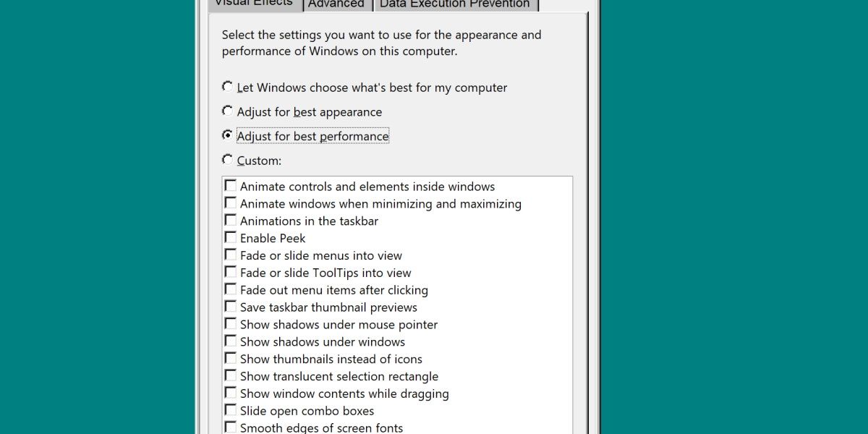Enable 'Animations in the taskbar'

point(231,220)
